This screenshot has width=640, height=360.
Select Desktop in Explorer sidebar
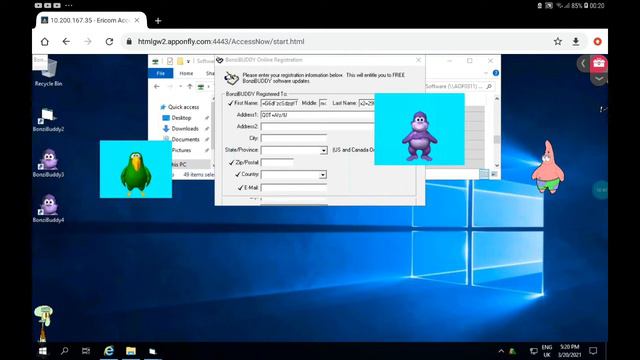pyautogui.click(x=181, y=118)
